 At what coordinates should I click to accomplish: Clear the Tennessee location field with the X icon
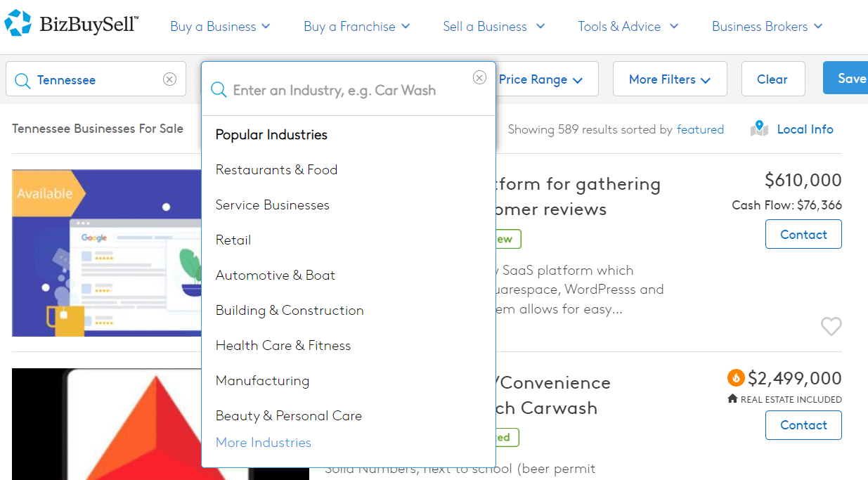[x=169, y=79]
